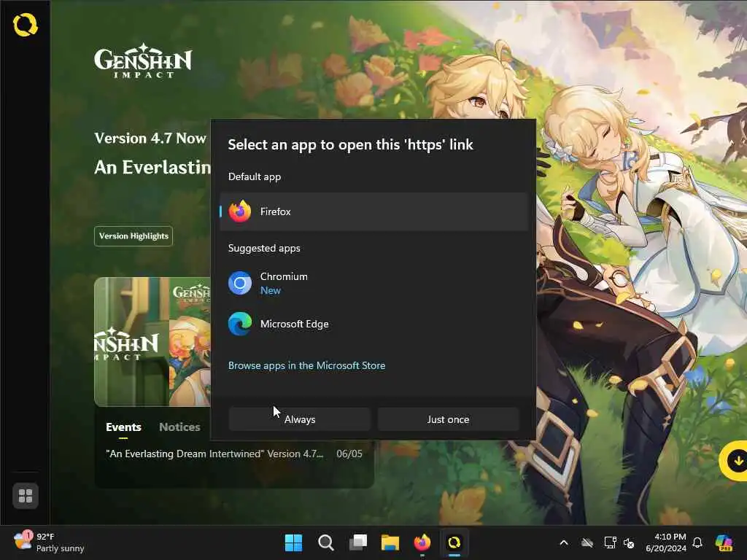Screen dimensions: 747x560
Task: Click the yellow download arrow button
Action: click(x=735, y=461)
